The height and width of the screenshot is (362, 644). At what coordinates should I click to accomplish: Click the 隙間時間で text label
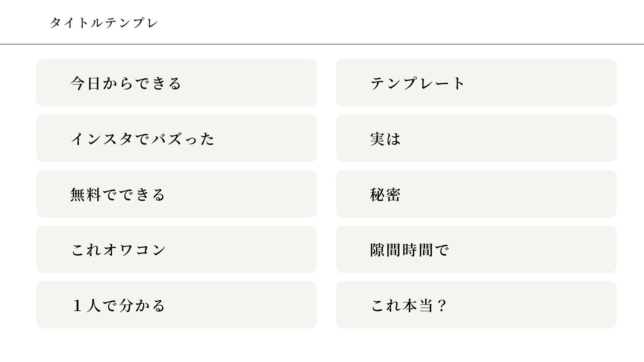(409, 250)
